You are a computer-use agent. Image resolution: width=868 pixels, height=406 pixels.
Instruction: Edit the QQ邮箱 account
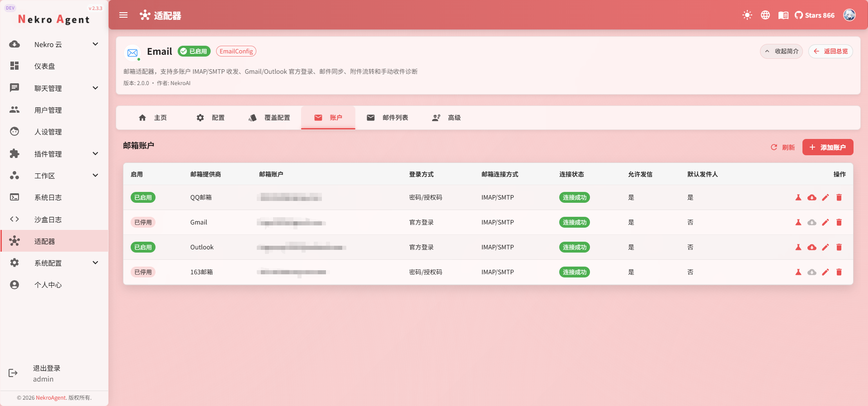pyautogui.click(x=826, y=197)
